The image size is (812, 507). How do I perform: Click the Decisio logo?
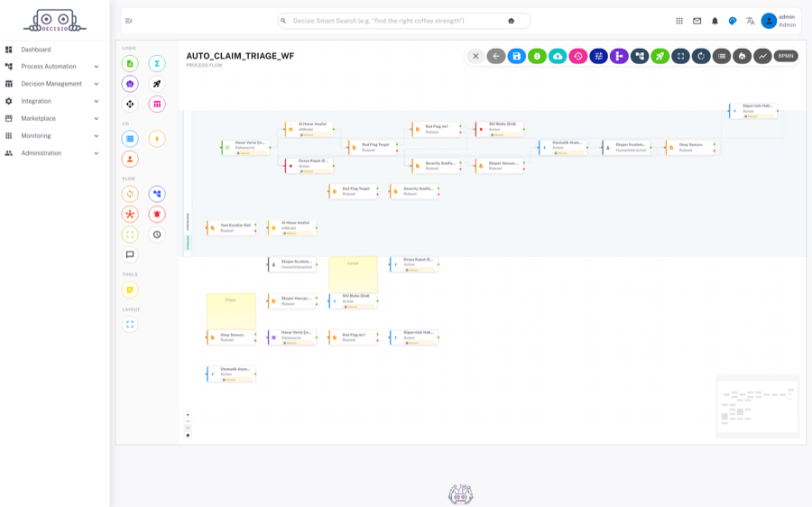pyautogui.click(x=54, y=21)
